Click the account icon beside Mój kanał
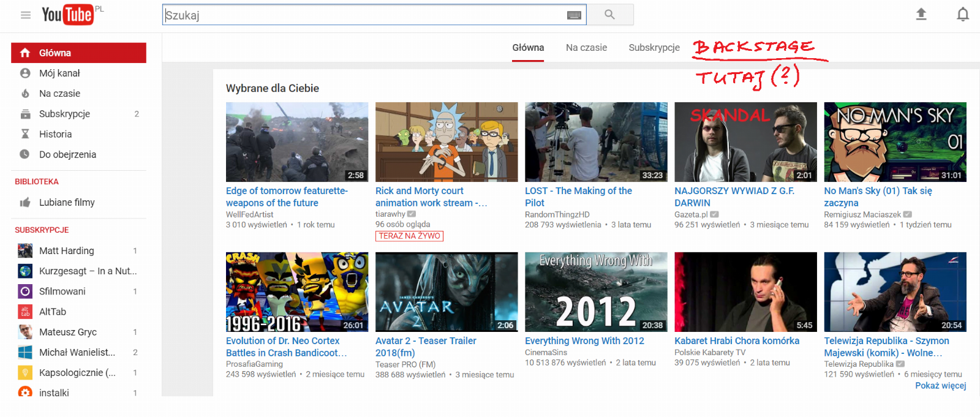This screenshot has height=417, width=980. click(25, 73)
